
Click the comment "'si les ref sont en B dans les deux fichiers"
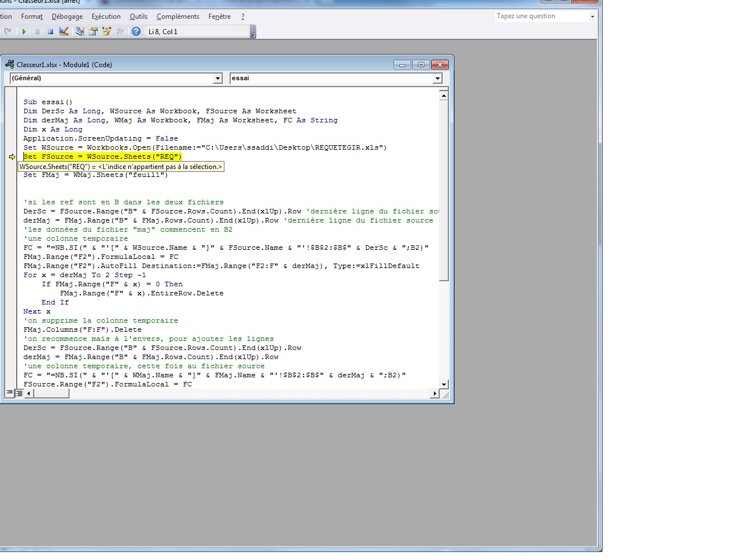point(124,202)
